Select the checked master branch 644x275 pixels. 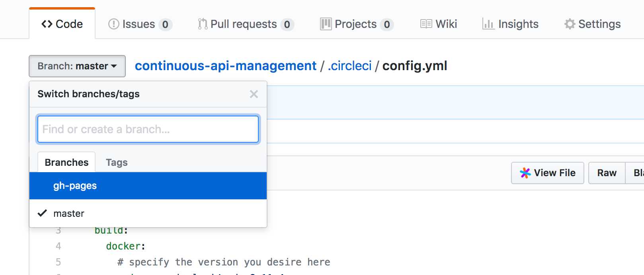(x=148, y=214)
